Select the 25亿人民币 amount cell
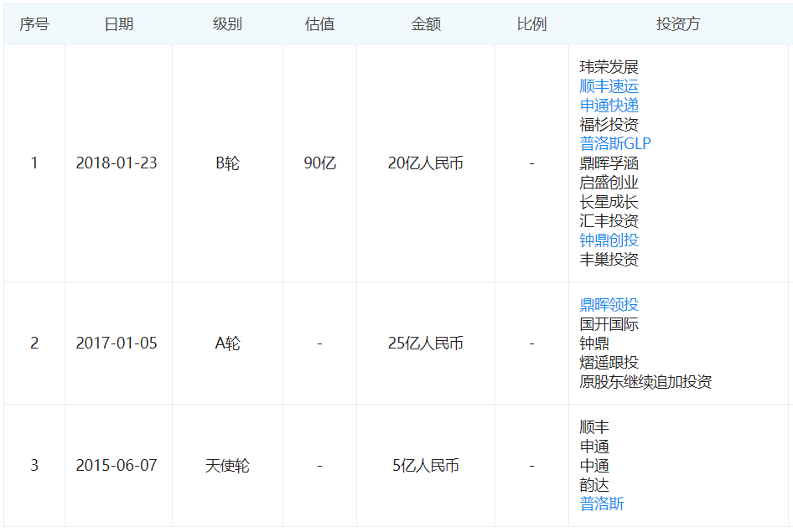The width and height of the screenshot is (793, 532). coord(426,343)
